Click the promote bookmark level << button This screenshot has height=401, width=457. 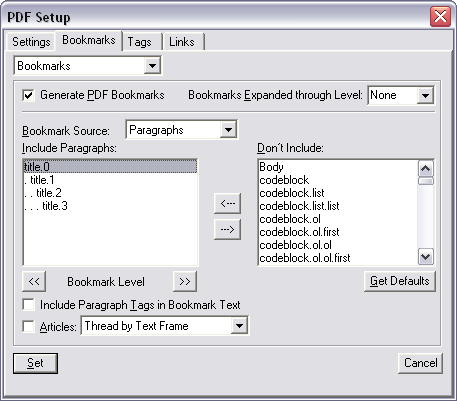[x=34, y=281]
